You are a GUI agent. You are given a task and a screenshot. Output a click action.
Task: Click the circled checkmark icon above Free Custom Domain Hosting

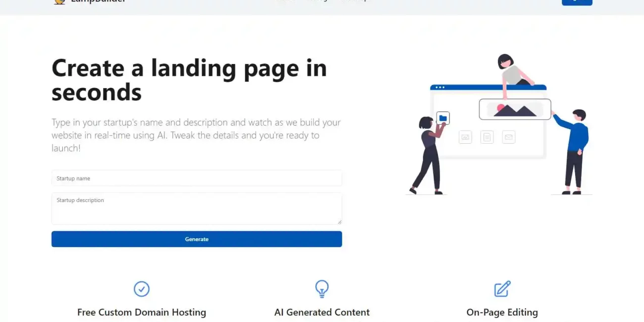tap(142, 289)
